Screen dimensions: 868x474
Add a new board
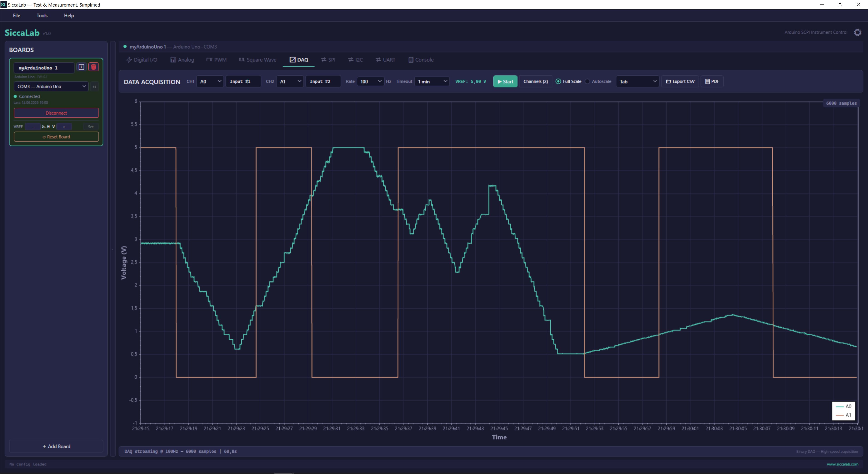(x=56, y=446)
